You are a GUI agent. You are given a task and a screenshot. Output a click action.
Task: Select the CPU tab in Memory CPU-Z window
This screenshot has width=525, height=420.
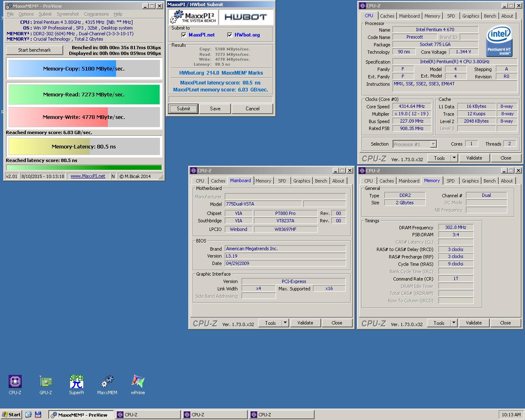(369, 181)
